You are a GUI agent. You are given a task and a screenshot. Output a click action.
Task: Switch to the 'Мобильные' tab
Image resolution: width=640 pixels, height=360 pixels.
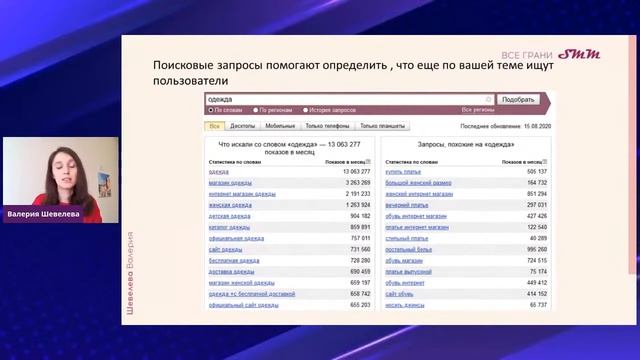(280, 126)
